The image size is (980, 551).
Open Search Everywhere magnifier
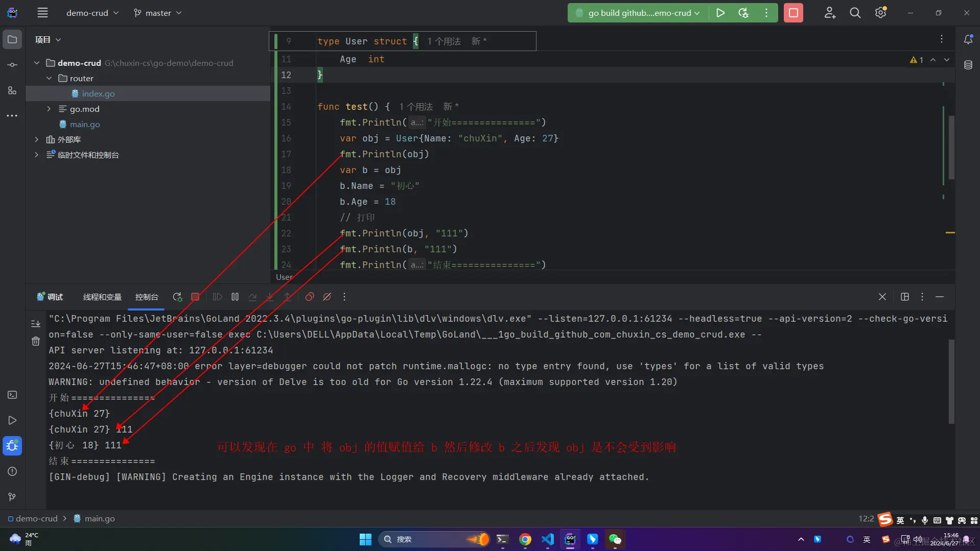855,13
